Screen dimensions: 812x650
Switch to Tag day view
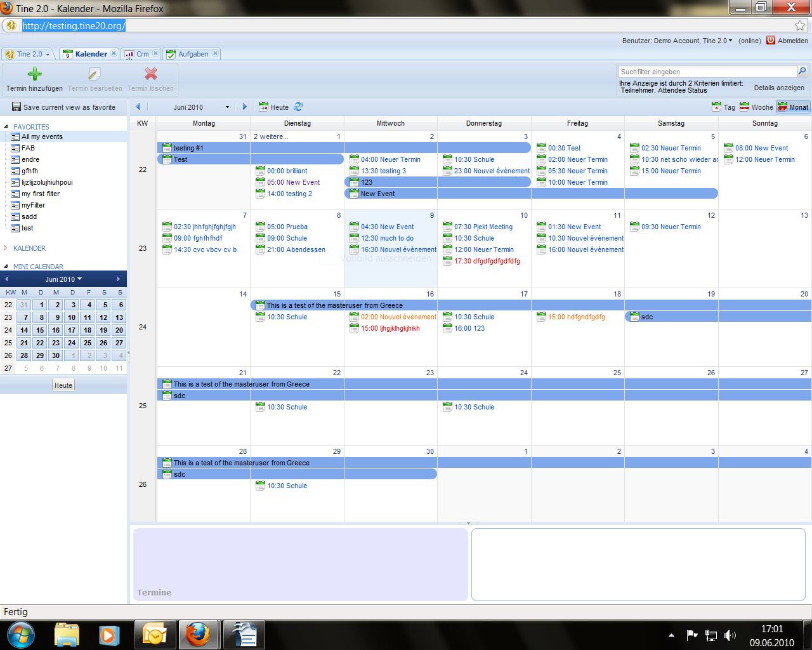pos(724,107)
